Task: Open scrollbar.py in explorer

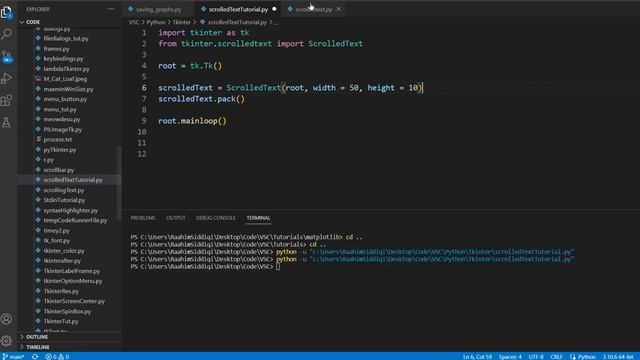Action: point(59,170)
